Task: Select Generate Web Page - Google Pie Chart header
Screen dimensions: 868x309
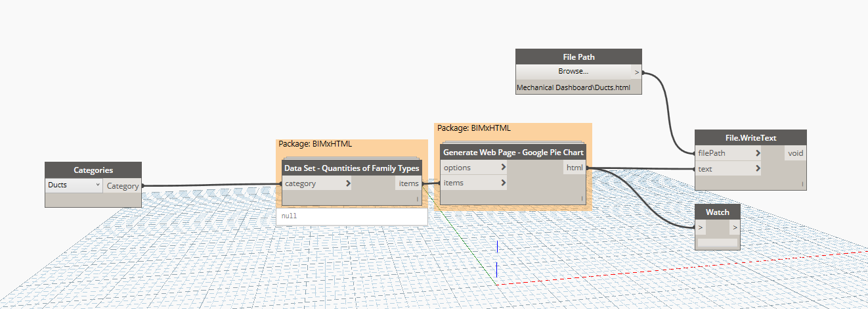Action: [513, 153]
